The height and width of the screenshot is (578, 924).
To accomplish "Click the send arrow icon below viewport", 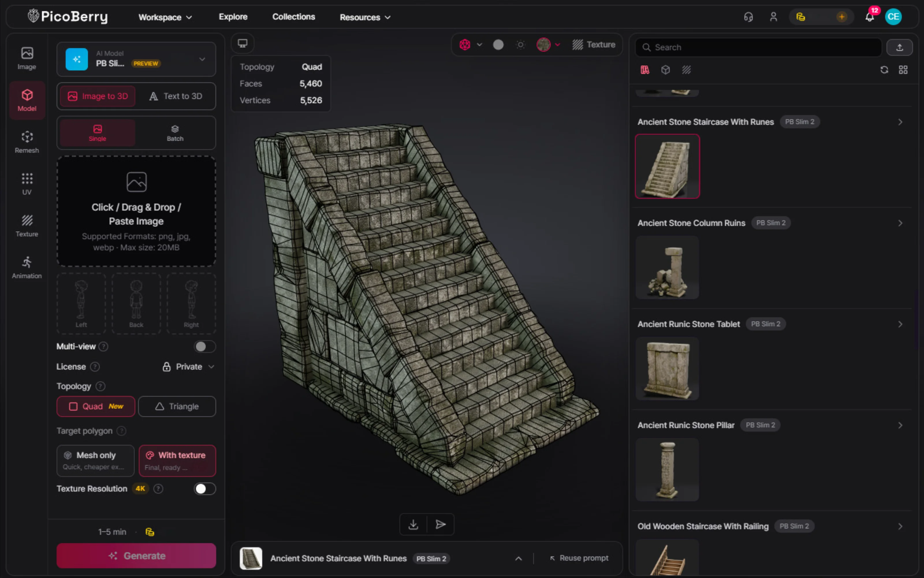I will coord(441,525).
